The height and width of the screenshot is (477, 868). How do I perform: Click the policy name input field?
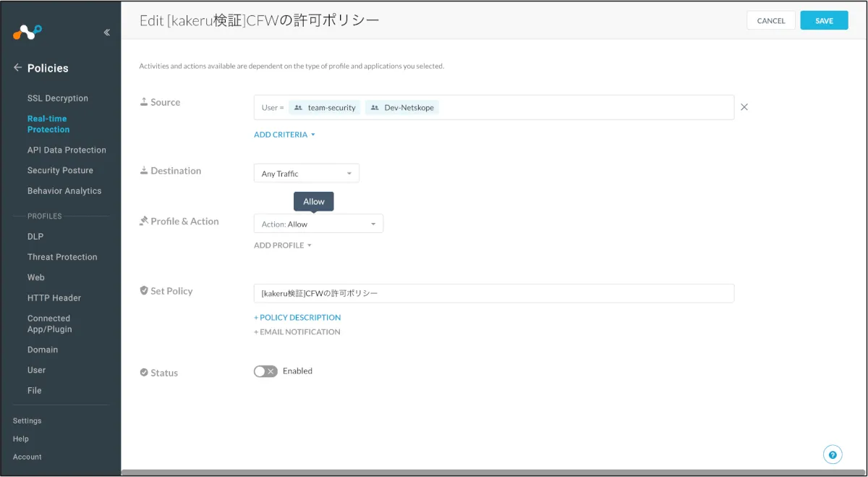[x=493, y=293]
